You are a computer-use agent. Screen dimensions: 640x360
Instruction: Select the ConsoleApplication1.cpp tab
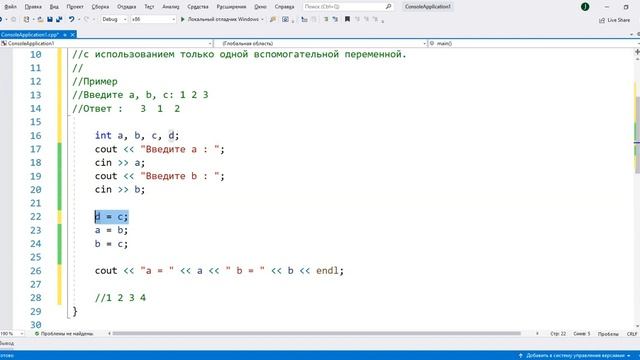click(30, 35)
